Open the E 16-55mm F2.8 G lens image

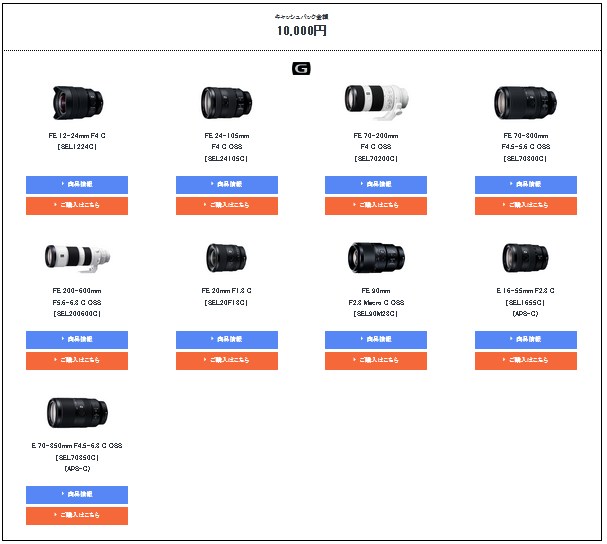(x=526, y=258)
